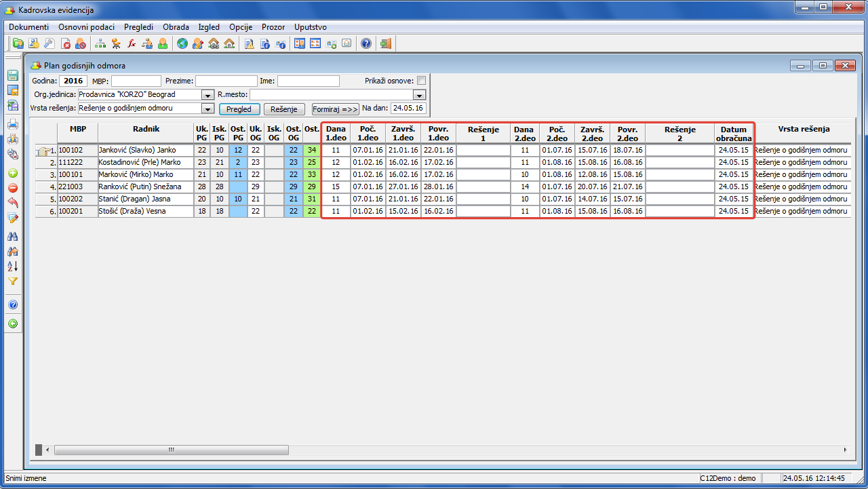Open the Obrada menu
This screenshot has height=489, width=868.
point(176,27)
